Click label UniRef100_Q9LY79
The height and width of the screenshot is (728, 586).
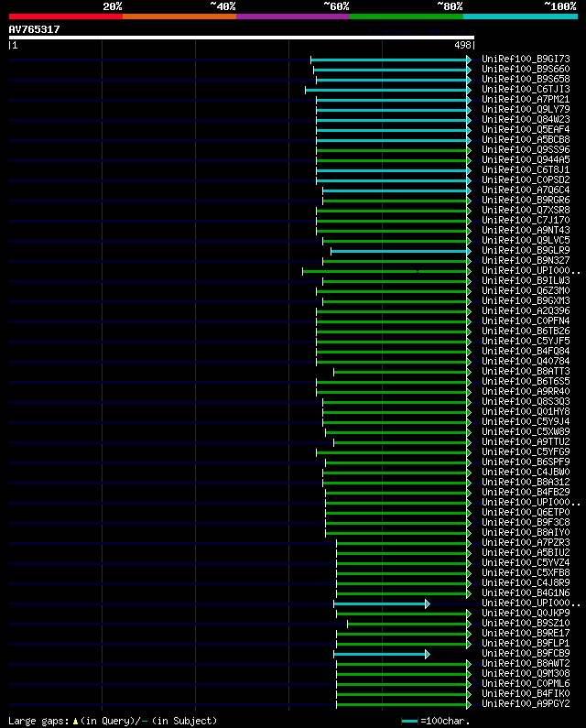click(526, 110)
